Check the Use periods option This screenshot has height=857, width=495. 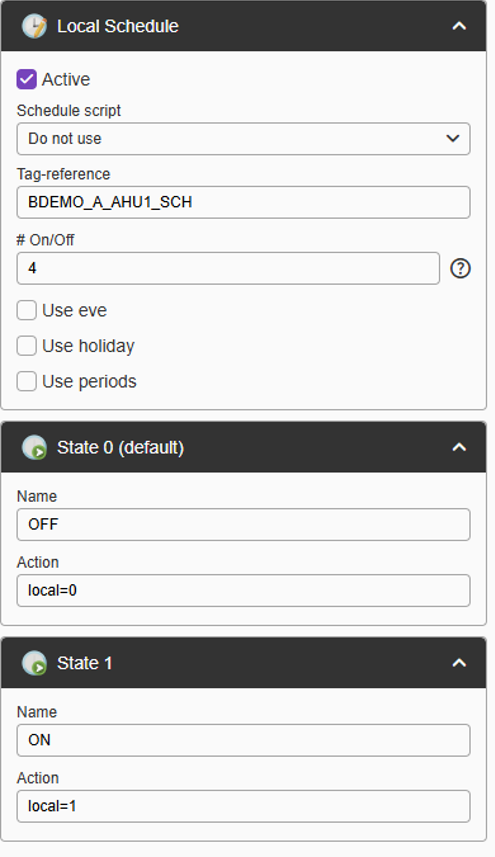point(26,381)
